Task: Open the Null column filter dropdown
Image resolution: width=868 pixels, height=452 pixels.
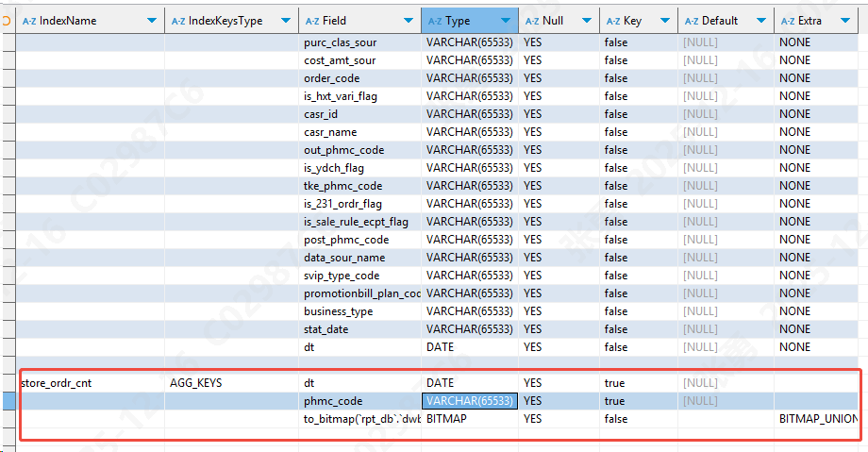Action: [x=587, y=21]
